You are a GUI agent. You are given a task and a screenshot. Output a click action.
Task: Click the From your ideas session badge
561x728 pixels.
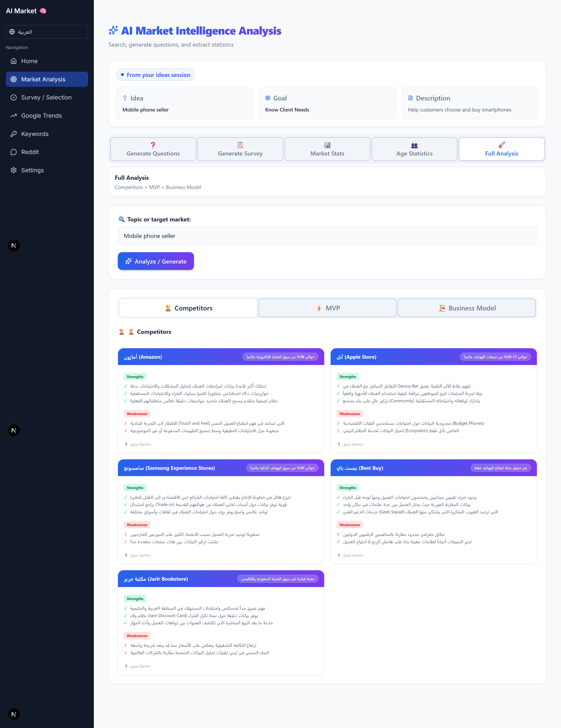156,75
